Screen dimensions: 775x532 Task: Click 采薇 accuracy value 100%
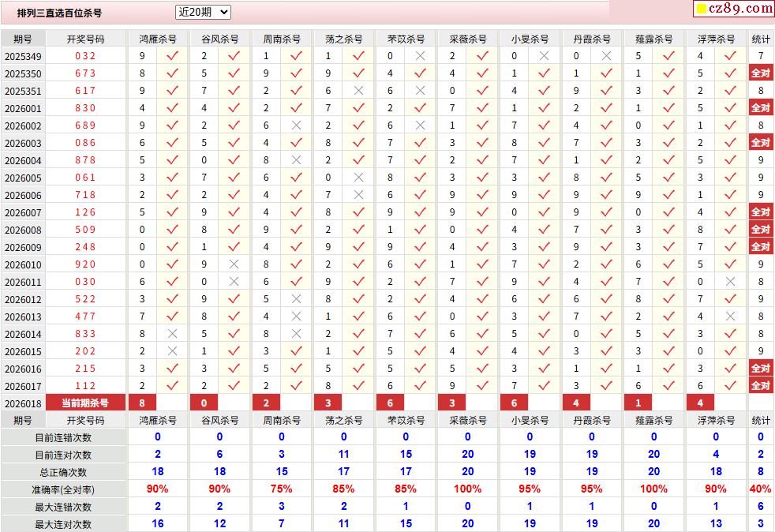[467, 489]
